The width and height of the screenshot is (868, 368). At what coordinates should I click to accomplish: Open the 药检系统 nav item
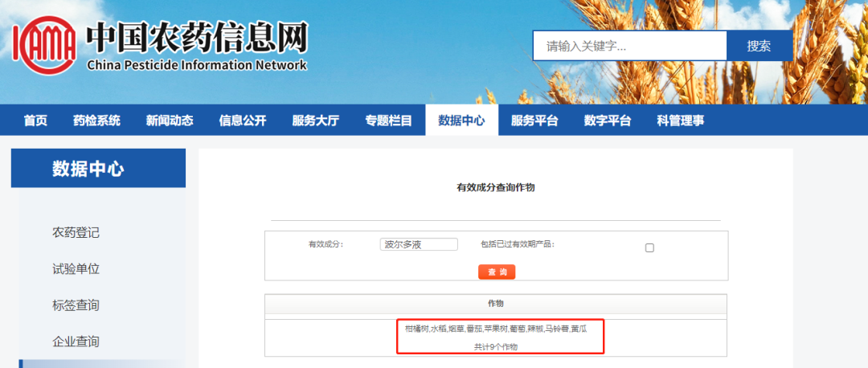96,121
